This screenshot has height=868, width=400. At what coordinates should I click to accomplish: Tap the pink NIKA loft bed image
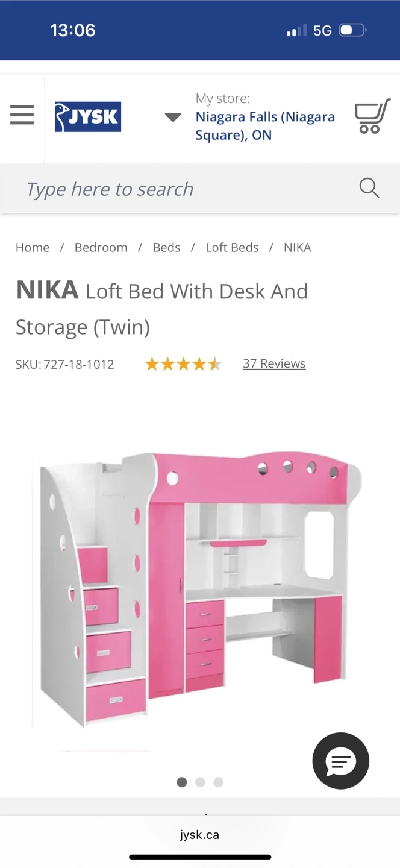(200, 590)
